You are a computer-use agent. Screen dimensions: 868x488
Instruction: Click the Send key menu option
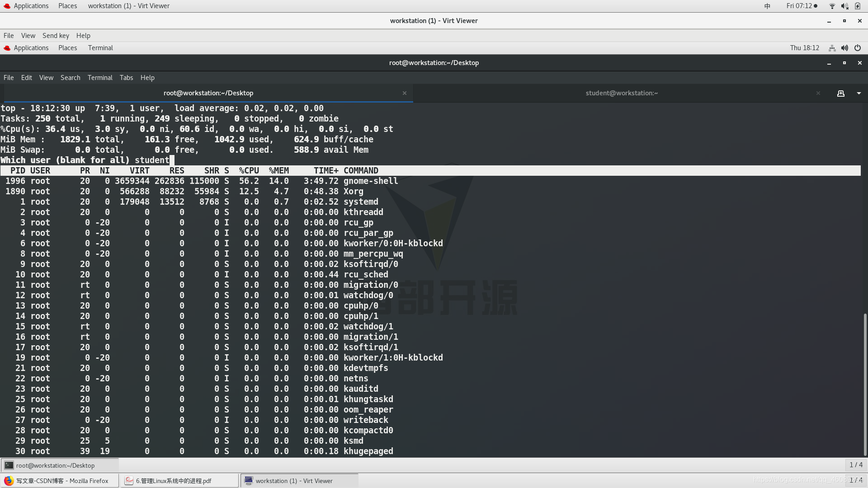[x=56, y=35]
